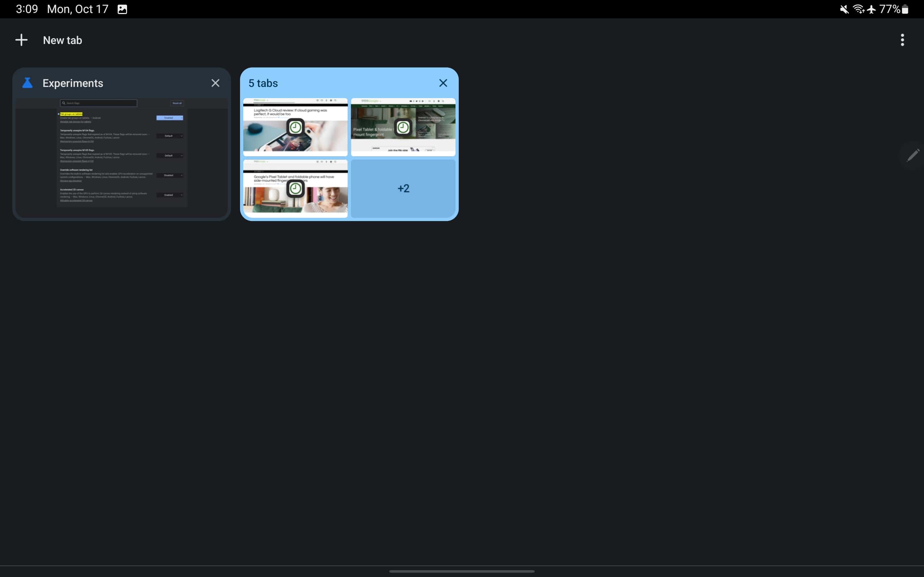Image resolution: width=924 pixels, height=577 pixels.
Task: Tap the screenshot image icon in status bar
Action: pos(122,9)
